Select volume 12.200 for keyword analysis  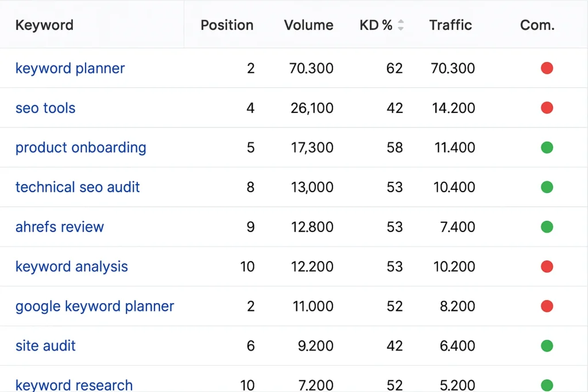[312, 266]
